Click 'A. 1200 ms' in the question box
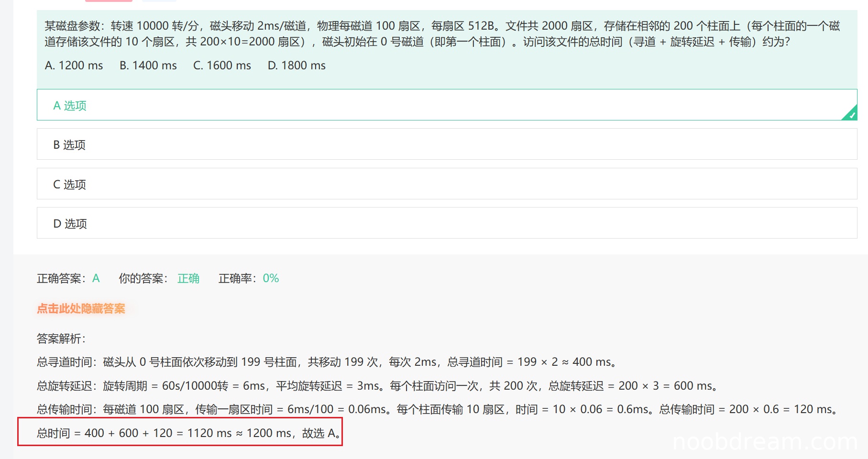 (x=74, y=66)
